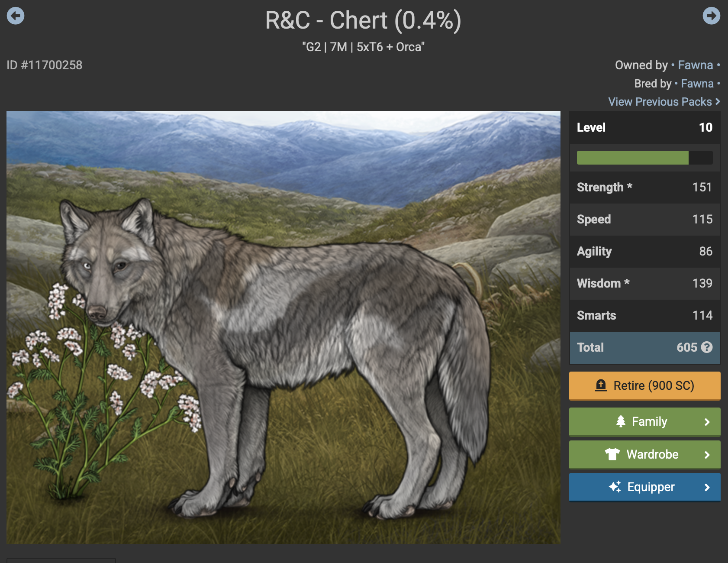Expand Equipper chevron arrow
Image resolution: width=728 pixels, height=563 pixels.
coord(707,487)
